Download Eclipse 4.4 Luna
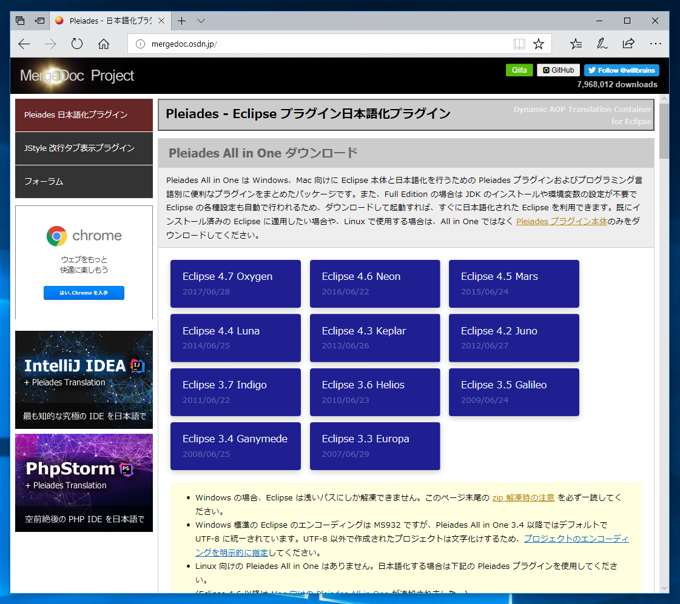Screen dimensions: 680x604 coord(235,338)
